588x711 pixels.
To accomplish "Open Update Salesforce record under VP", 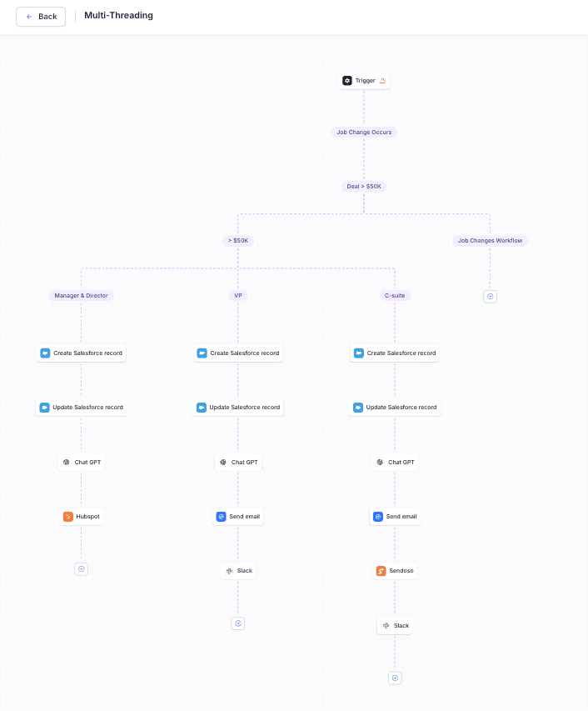I will 238,408.
